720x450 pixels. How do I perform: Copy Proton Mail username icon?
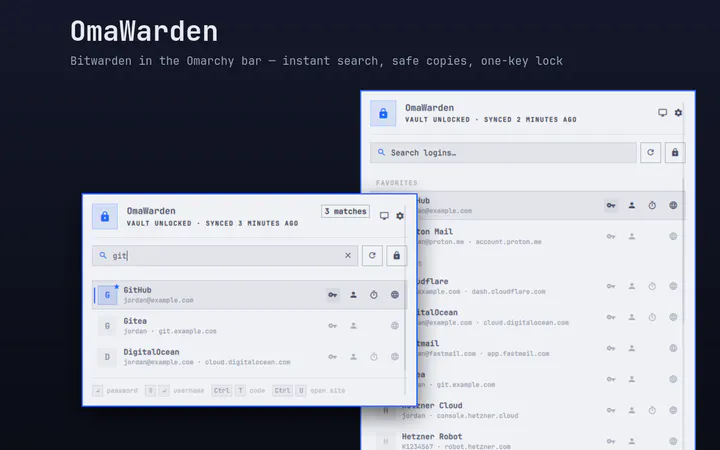coord(632,236)
